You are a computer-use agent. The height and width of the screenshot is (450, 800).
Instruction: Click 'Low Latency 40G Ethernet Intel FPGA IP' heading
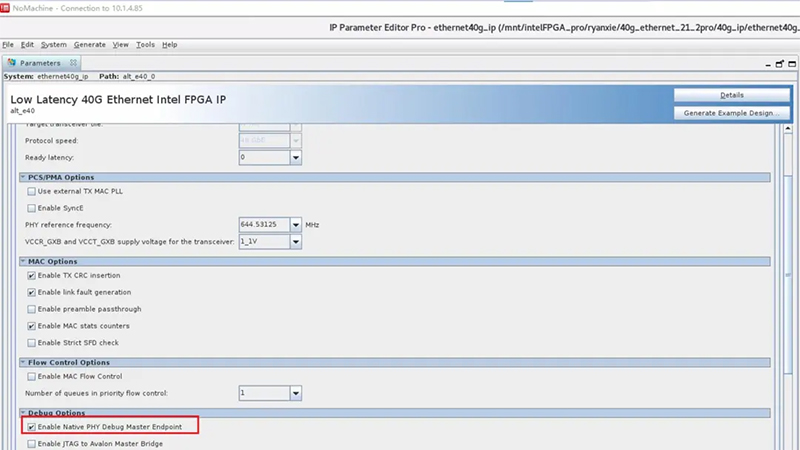[x=118, y=99]
